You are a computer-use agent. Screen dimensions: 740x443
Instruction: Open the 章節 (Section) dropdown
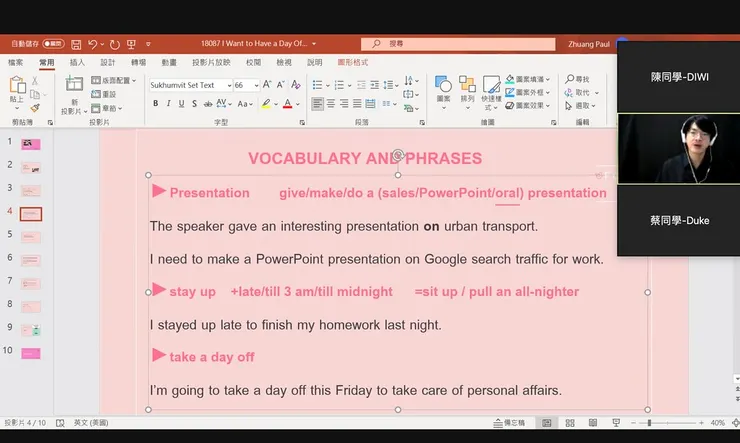click(x=107, y=108)
